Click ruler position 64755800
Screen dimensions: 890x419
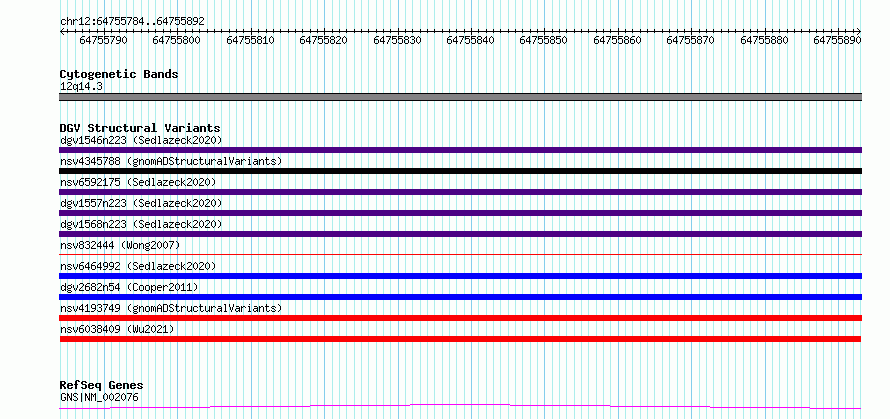(x=177, y=40)
